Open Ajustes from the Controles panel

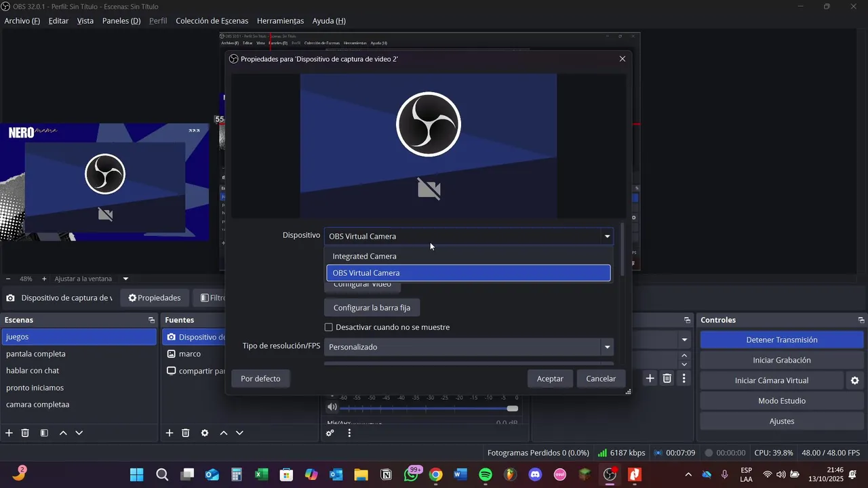pyautogui.click(x=781, y=422)
